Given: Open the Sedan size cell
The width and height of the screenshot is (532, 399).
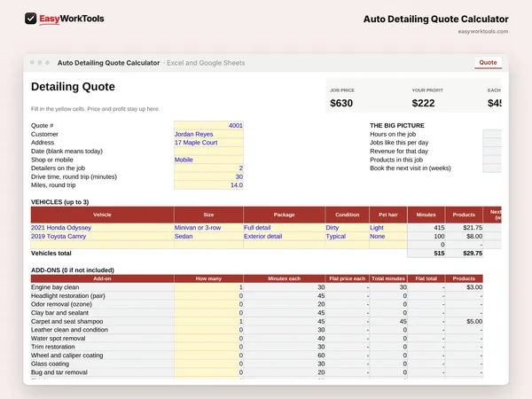Looking at the screenshot, I should pos(208,236).
